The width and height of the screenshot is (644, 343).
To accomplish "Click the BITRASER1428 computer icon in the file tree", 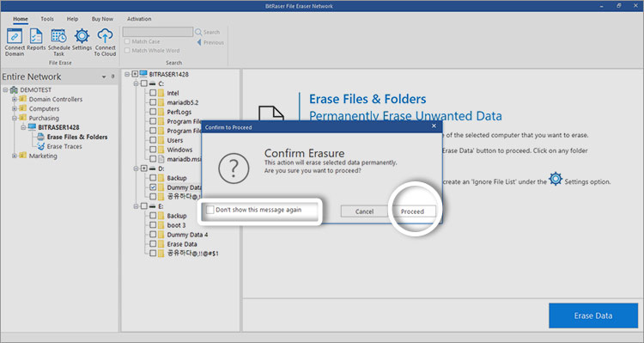I will (x=143, y=74).
